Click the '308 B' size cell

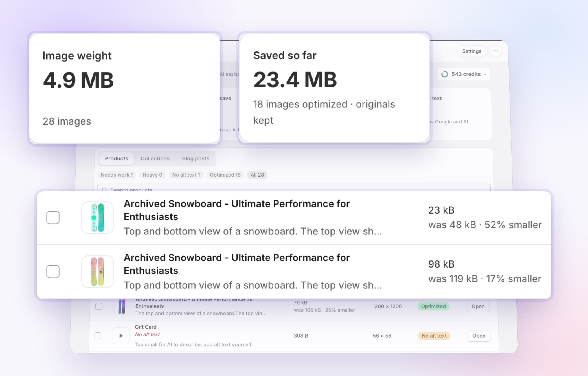tap(301, 336)
